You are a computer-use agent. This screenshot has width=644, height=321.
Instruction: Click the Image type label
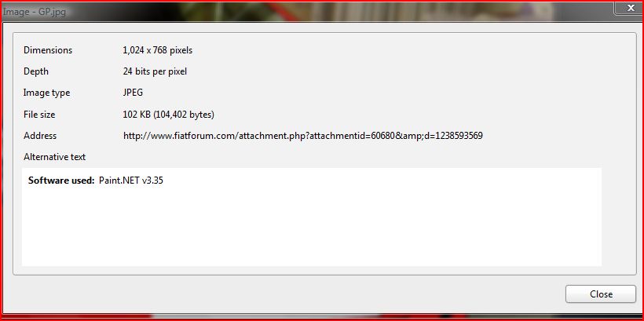coord(47,93)
